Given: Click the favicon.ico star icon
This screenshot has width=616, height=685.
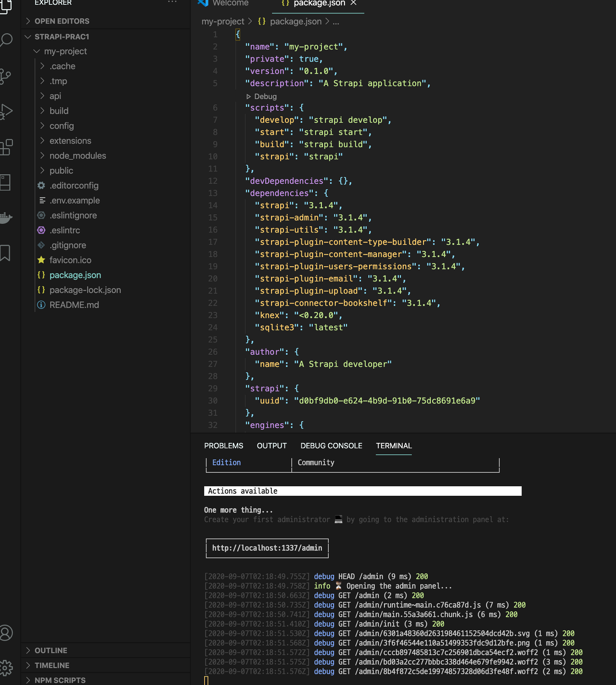Looking at the screenshot, I should [41, 260].
